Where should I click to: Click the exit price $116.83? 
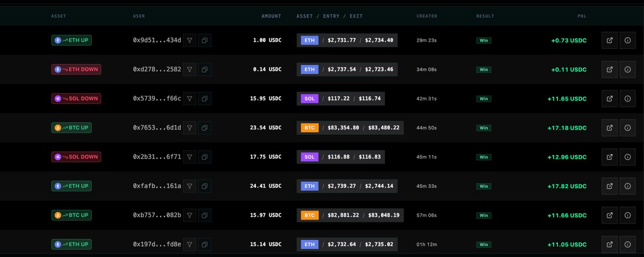pos(370,157)
